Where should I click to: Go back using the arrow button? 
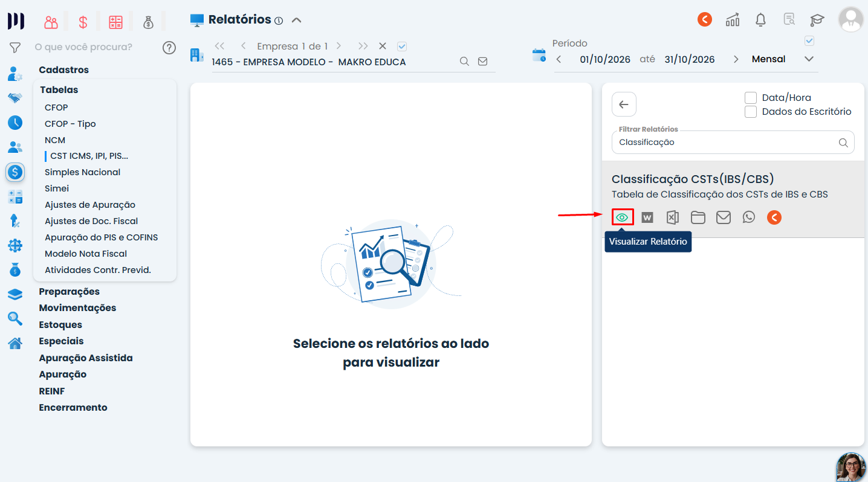click(624, 104)
